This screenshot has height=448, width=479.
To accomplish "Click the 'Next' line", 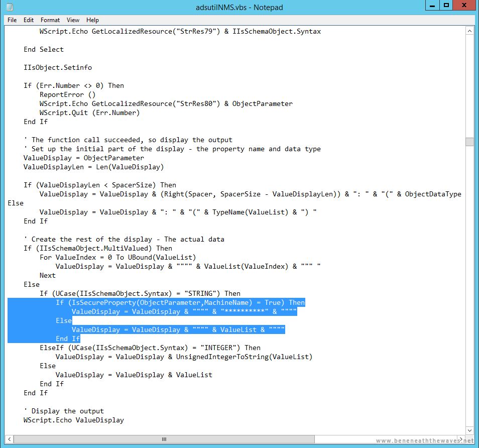I will click(47, 276).
